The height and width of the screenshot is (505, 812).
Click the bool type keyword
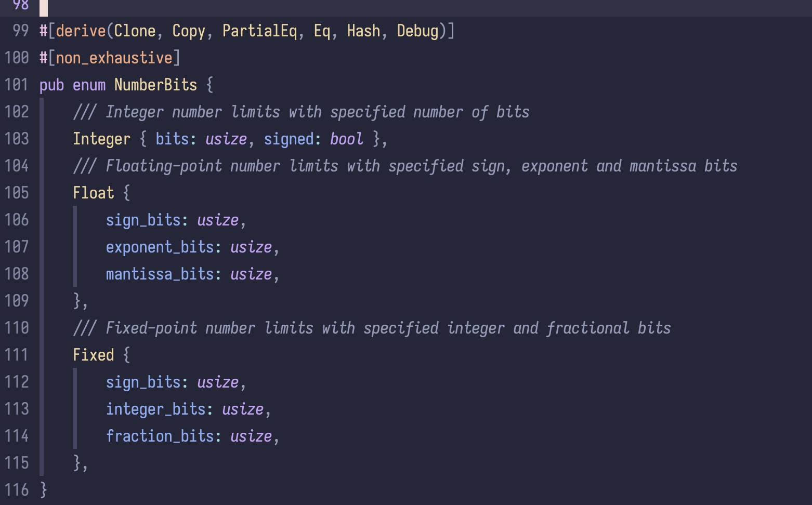(346, 139)
